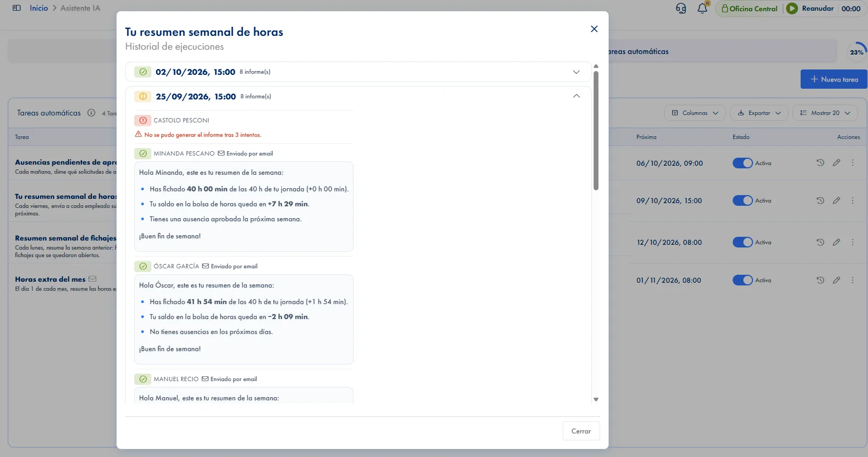
Task: Go to Inicio breadcrumb
Action: pos(39,8)
